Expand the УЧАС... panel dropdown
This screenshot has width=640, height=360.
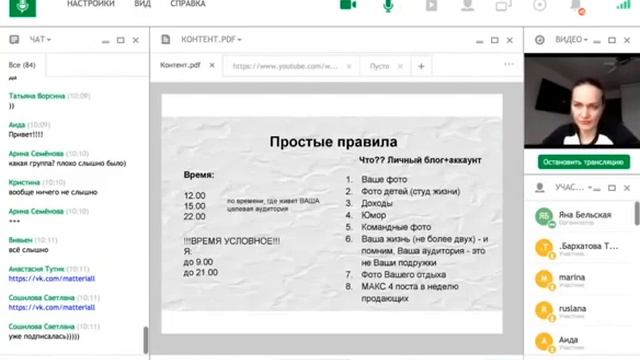click(x=573, y=187)
